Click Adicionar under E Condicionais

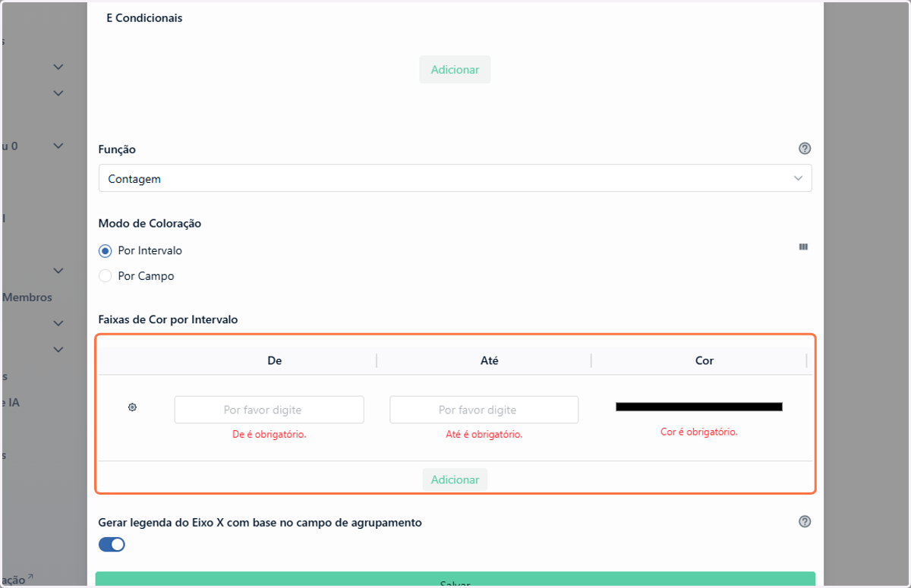click(x=455, y=69)
